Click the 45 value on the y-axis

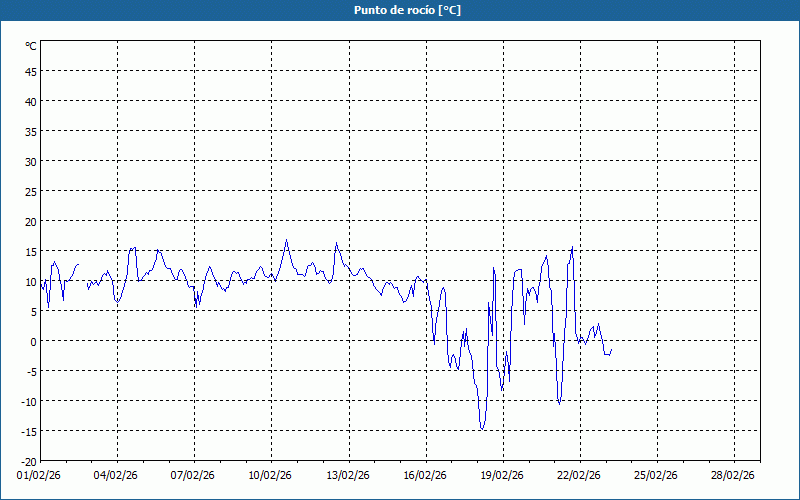pyautogui.click(x=31, y=71)
